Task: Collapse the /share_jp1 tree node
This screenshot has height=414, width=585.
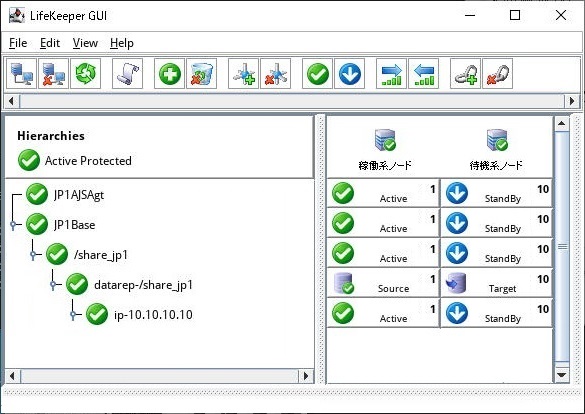Action: tap(33, 255)
